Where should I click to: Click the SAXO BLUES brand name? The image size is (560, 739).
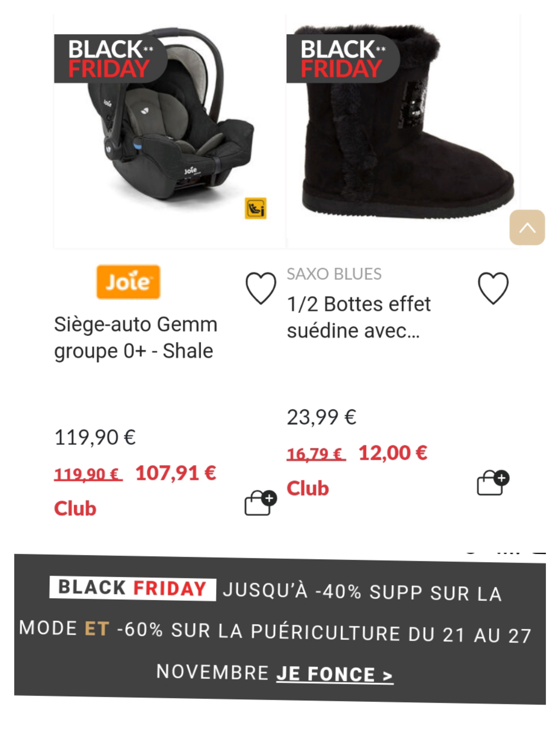coord(334,274)
